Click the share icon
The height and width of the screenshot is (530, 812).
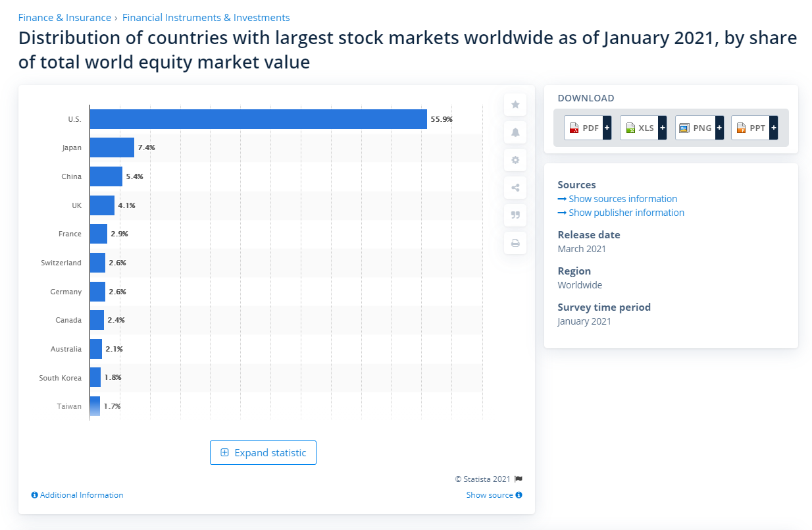[x=515, y=188]
